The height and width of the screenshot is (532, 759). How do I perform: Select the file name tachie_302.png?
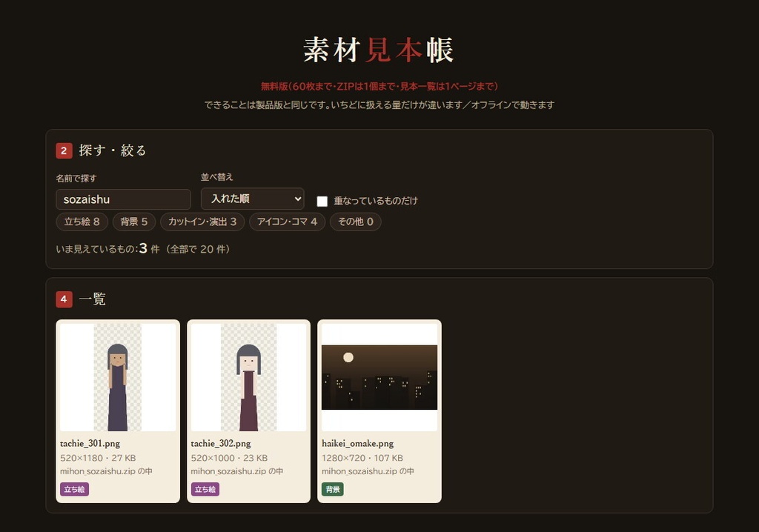coord(221,443)
